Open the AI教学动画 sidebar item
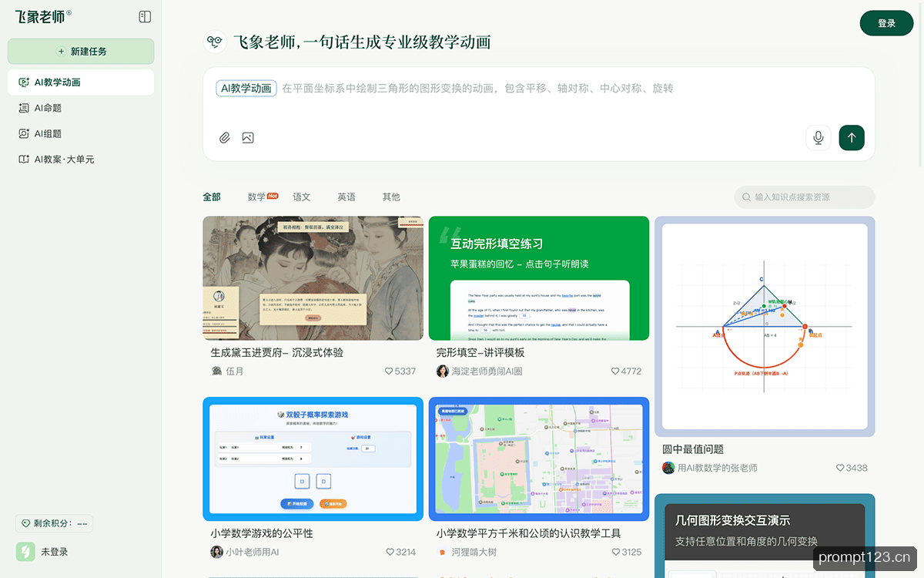 coord(81,82)
